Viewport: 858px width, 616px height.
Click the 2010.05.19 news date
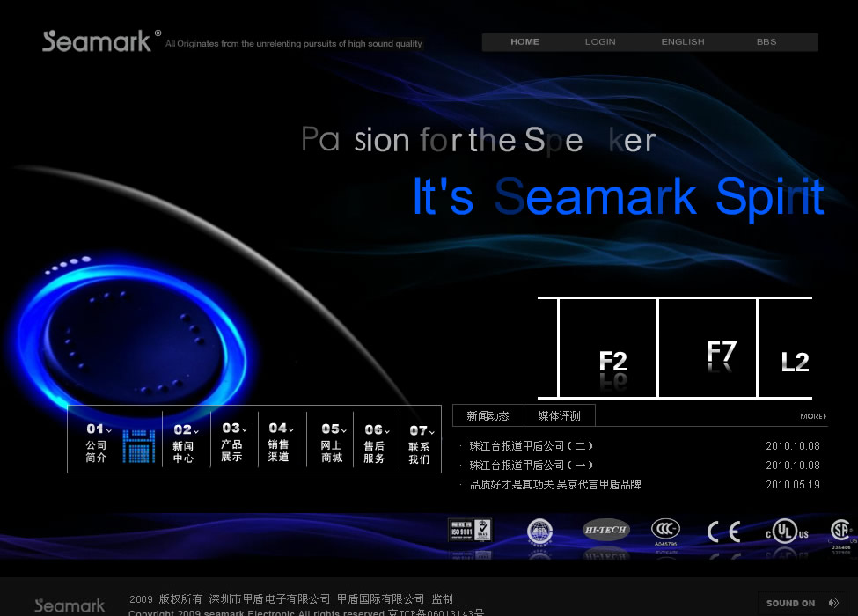coord(792,485)
